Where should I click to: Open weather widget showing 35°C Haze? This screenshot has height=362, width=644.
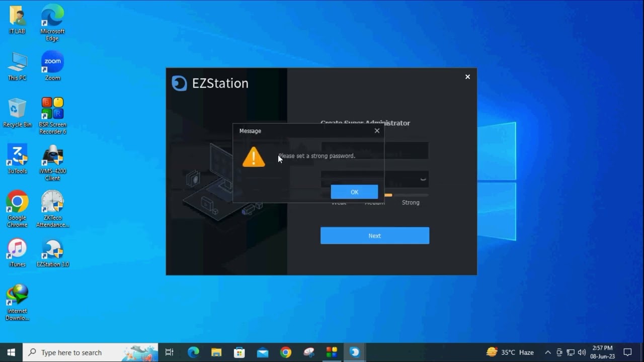(510, 352)
